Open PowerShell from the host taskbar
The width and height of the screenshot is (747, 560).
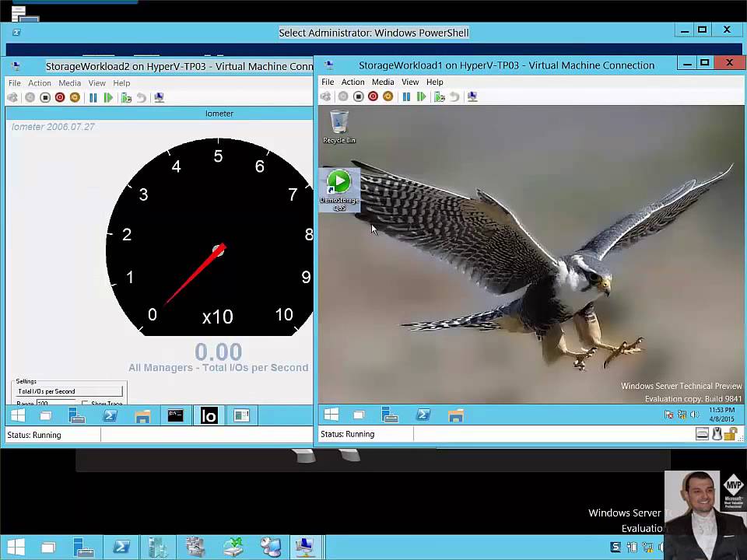click(121, 547)
